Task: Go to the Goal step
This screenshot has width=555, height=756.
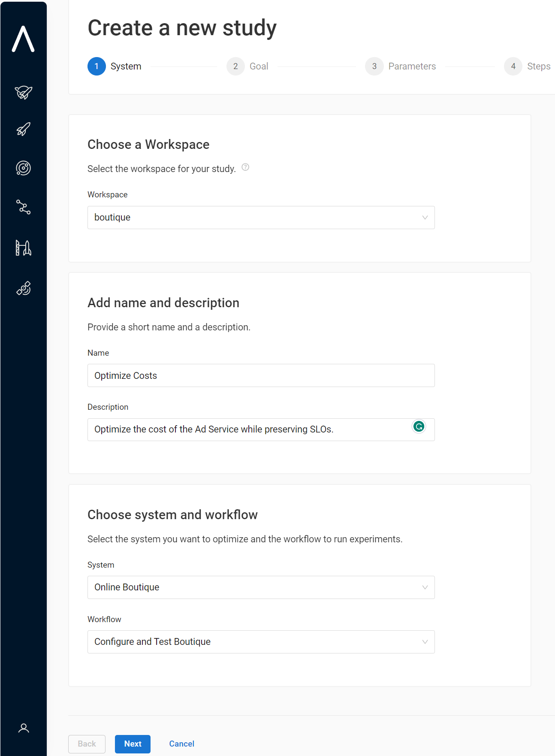Action: [x=247, y=67]
